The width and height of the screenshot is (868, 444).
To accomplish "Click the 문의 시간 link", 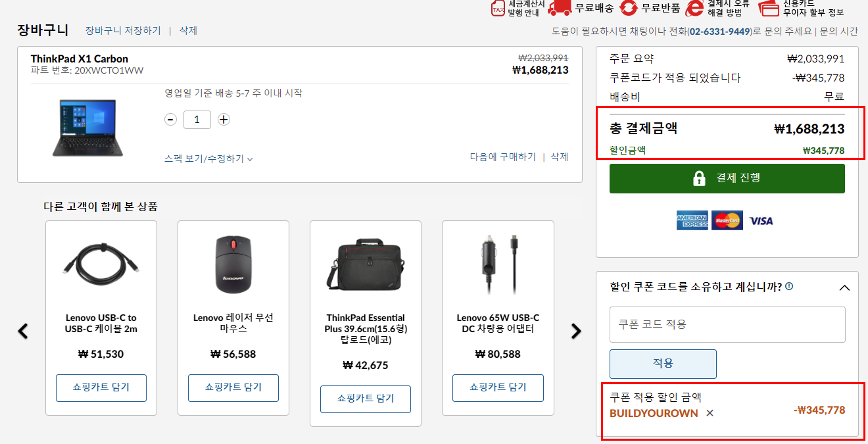I will (838, 31).
